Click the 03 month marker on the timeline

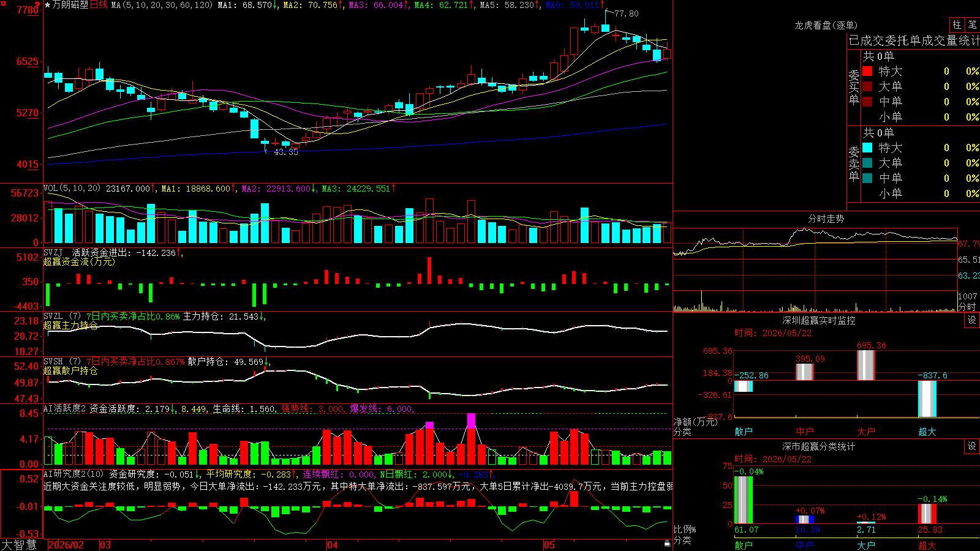pos(105,545)
